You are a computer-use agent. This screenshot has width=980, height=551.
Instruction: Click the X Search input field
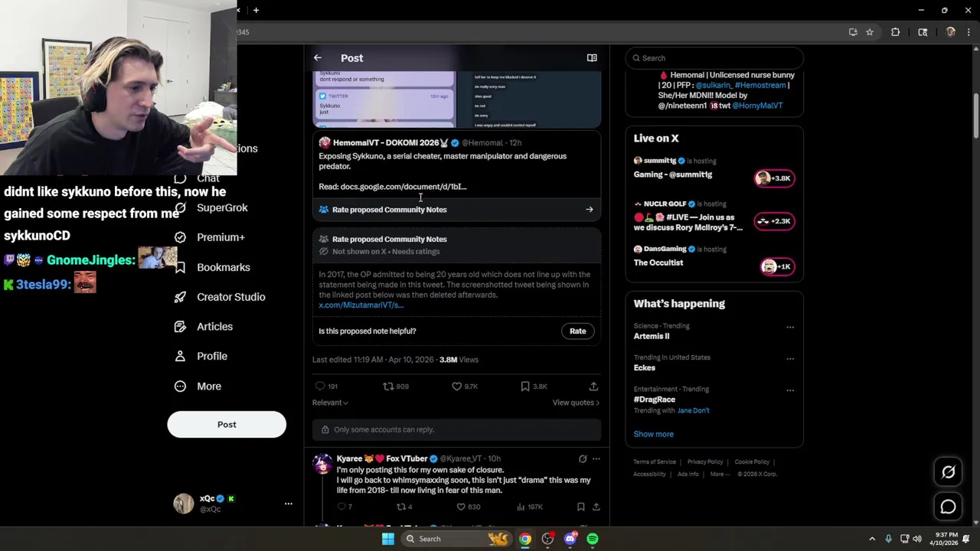(x=714, y=58)
